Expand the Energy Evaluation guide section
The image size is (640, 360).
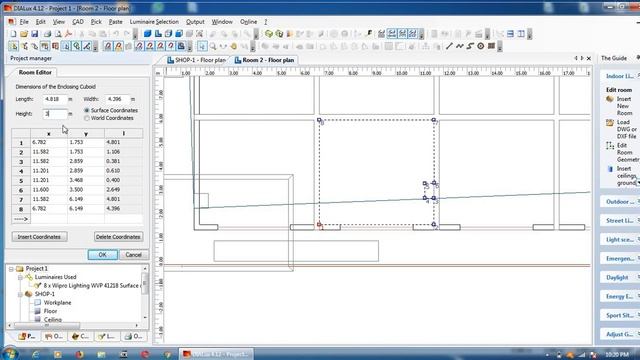point(620,296)
